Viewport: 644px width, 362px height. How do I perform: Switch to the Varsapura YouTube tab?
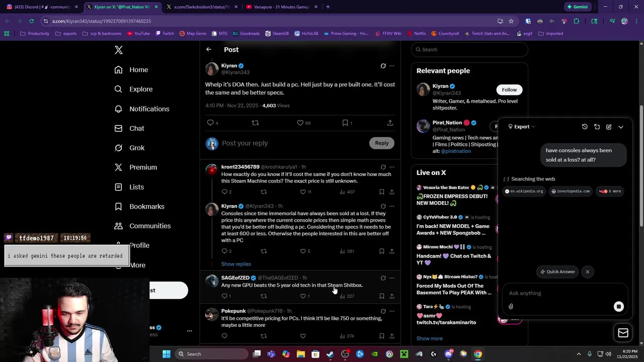point(281,7)
